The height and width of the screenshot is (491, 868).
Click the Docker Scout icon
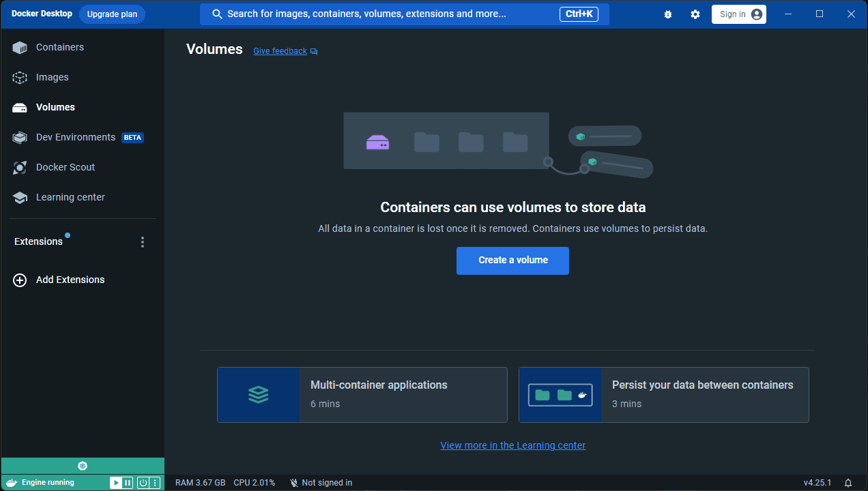[20, 168]
